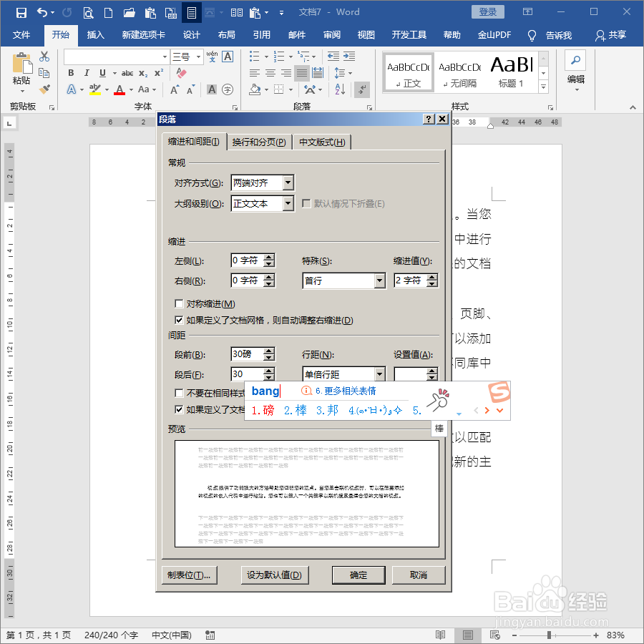
Task: Click the Decrease indent icon
Action: coord(333,57)
